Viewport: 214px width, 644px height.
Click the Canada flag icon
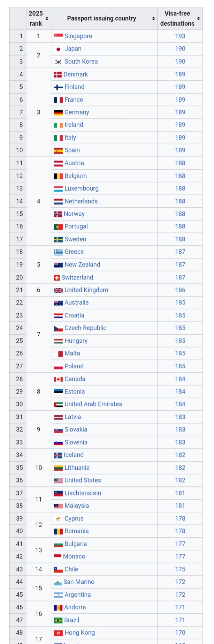point(58,379)
